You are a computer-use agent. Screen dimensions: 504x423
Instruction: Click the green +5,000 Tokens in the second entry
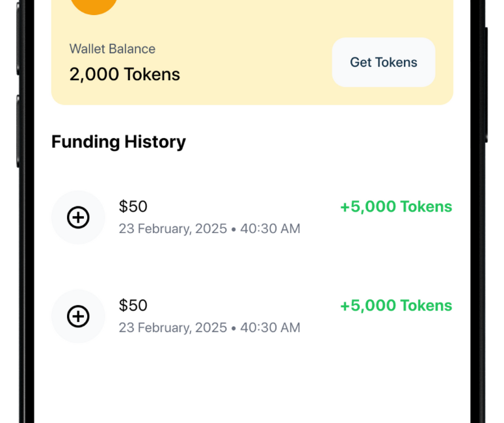(395, 306)
